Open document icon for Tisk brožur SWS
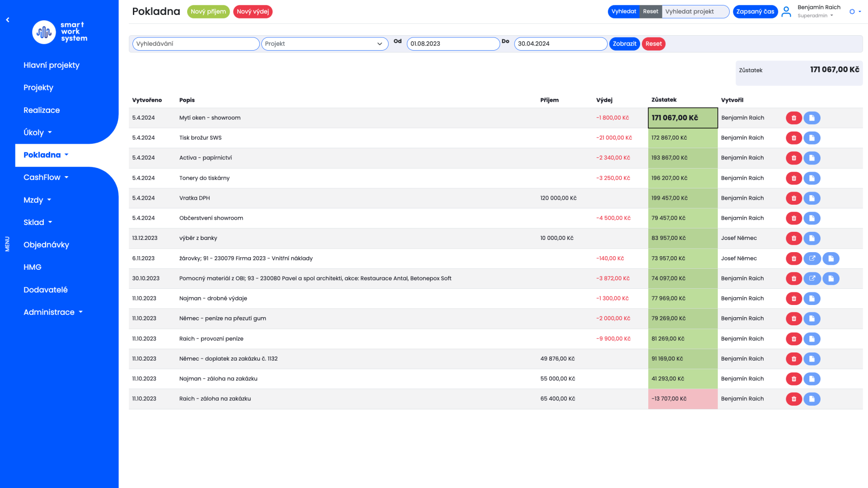This screenshot has width=868, height=488. [812, 138]
